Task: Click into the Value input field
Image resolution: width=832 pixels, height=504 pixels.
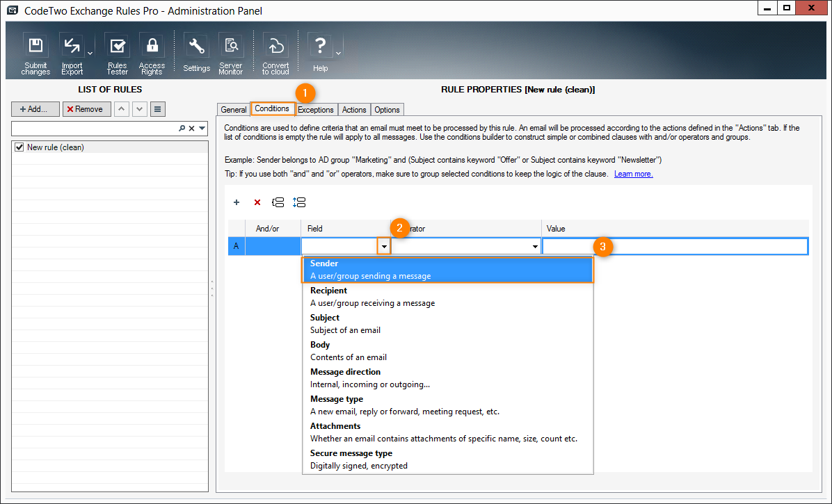Action: [675, 246]
